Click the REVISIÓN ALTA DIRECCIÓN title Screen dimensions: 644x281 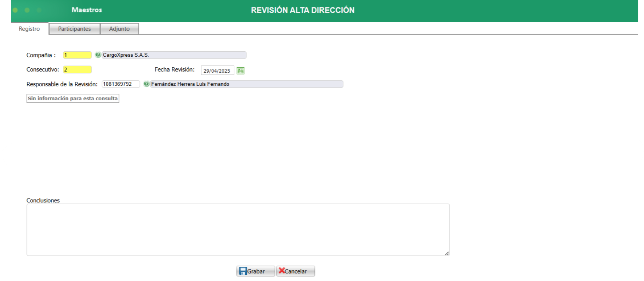coord(303,10)
